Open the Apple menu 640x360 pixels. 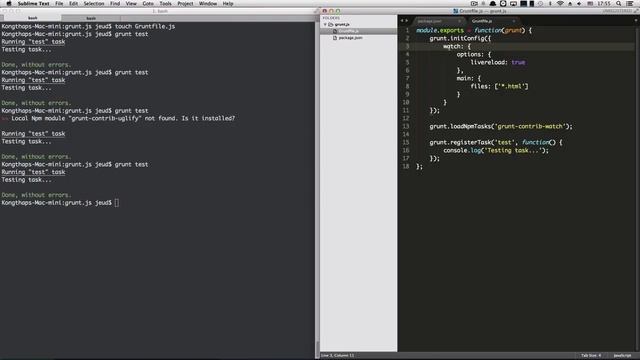[x=9, y=3]
